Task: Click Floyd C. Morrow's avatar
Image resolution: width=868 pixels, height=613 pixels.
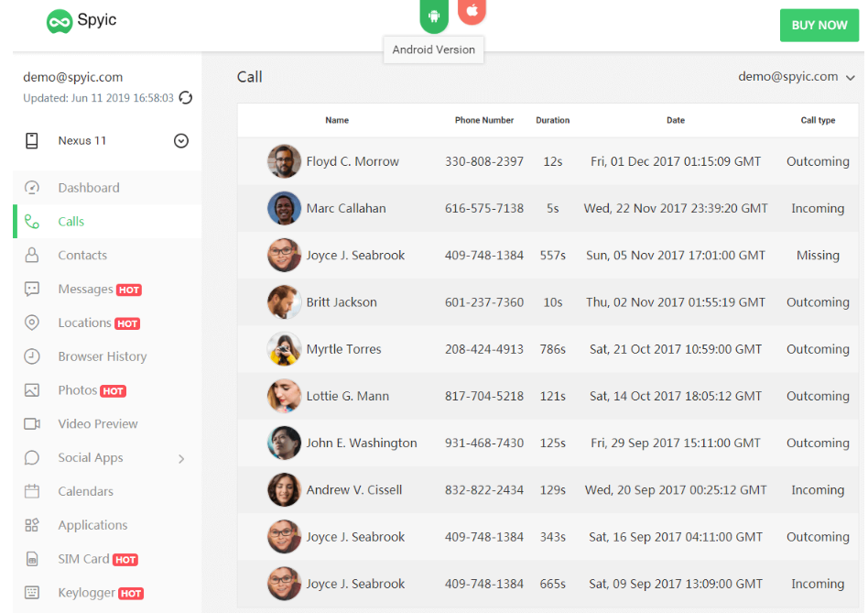Action: [284, 162]
